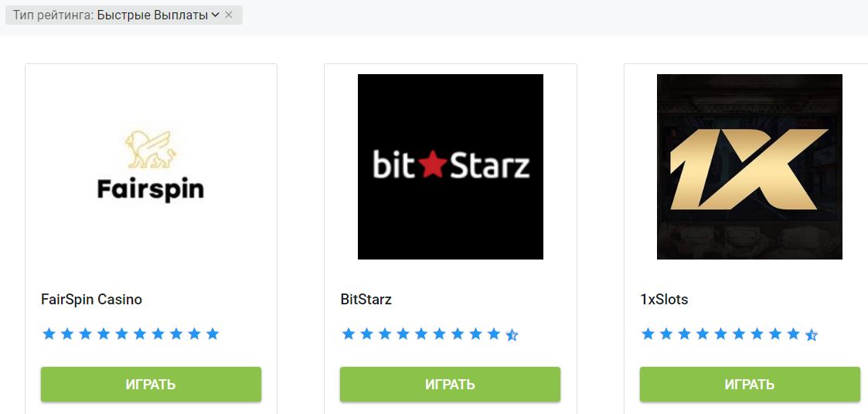
Task: Click the Быстрые Выплаты filter label
Action: [x=153, y=15]
